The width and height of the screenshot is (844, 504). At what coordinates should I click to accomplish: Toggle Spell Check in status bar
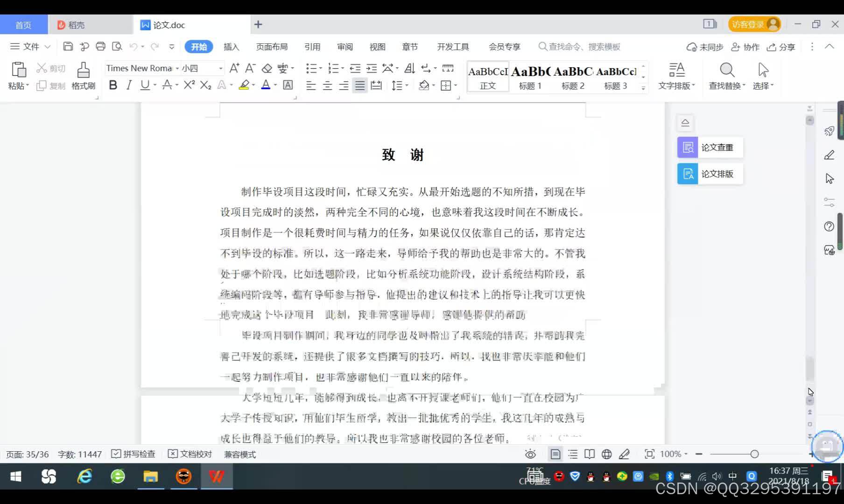133,454
